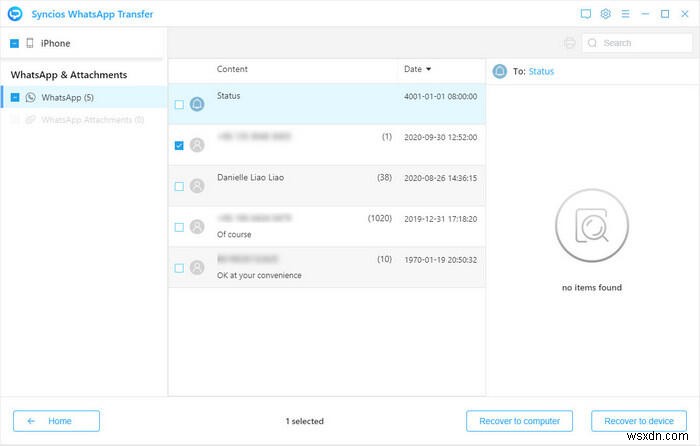
Task: Click the date 4001-01-01 08:00:00
Action: tap(440, 96)
